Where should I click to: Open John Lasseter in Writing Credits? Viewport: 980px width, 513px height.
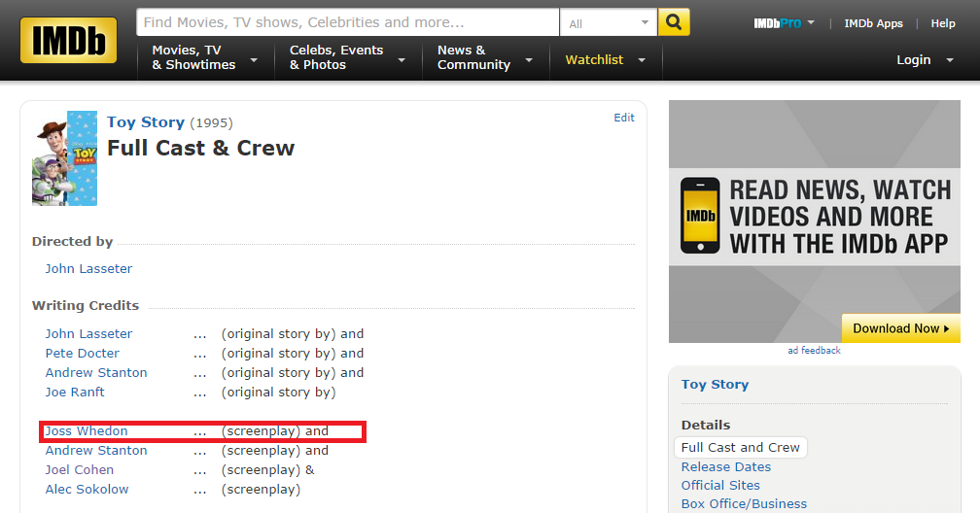click(x=88, y=333)
